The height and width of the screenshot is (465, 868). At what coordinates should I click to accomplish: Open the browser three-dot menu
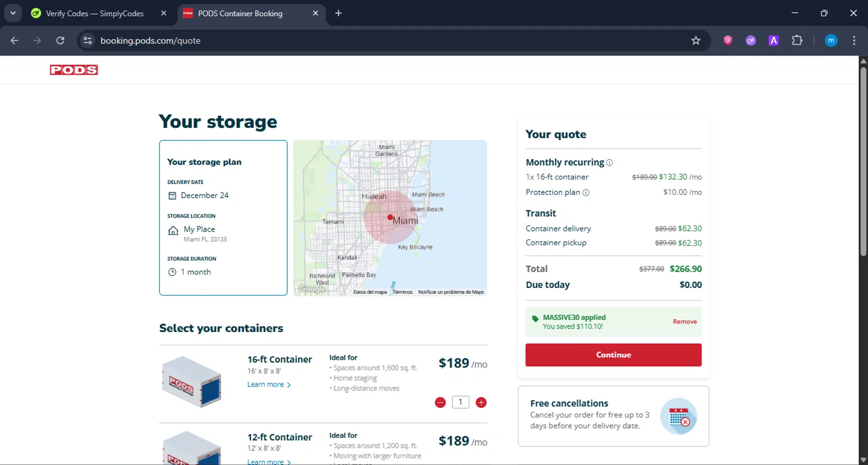click(854, 40)
